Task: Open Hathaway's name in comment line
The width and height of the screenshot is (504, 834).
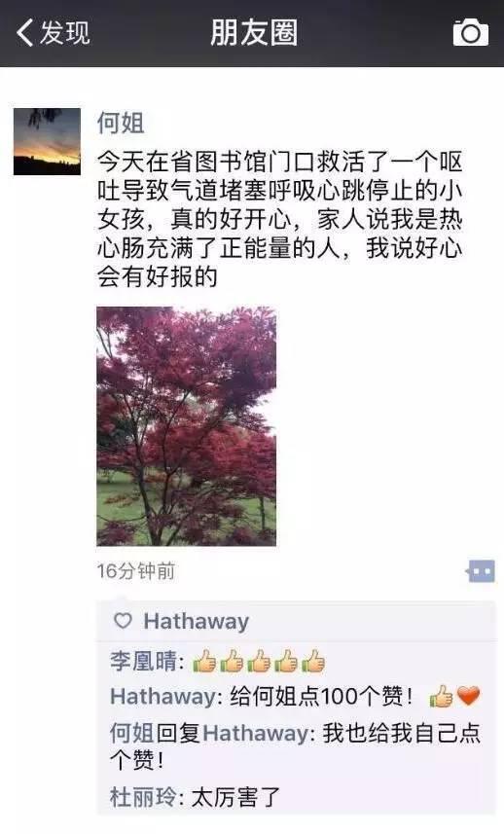Action: (162, 696)
